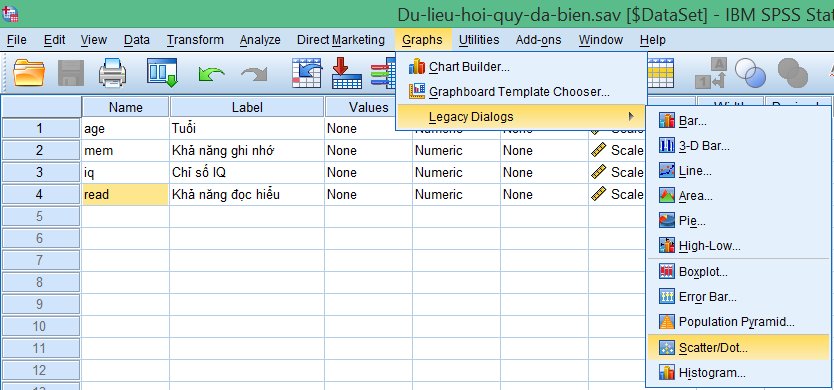The width and height of the screenshot is (834, 390).
Task: Click the Undo green arrow icon
Action: 211,74
